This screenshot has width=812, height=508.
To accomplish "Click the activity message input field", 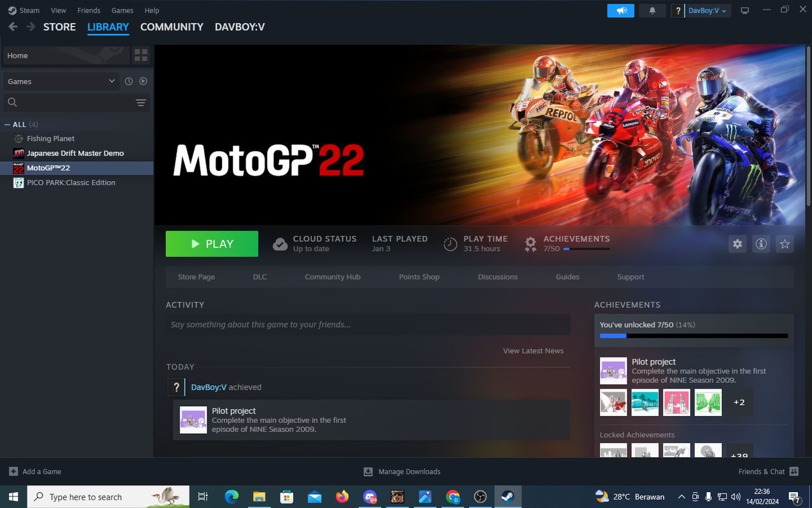I will click(x=368, y=324).
